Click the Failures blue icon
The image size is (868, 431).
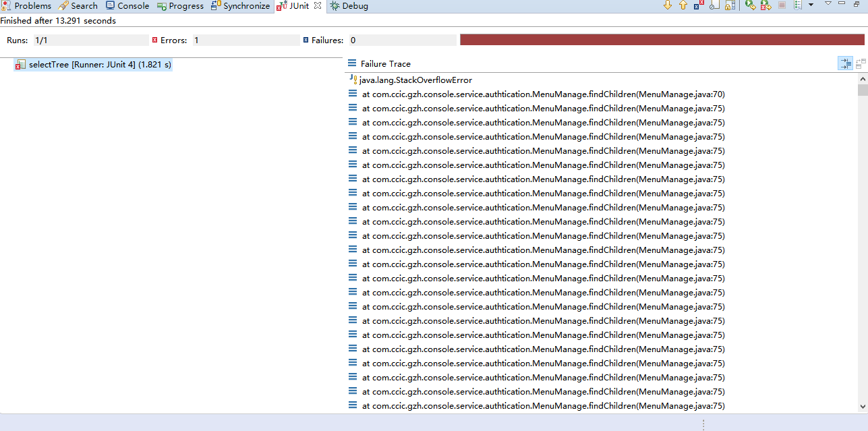coord(306,40)
